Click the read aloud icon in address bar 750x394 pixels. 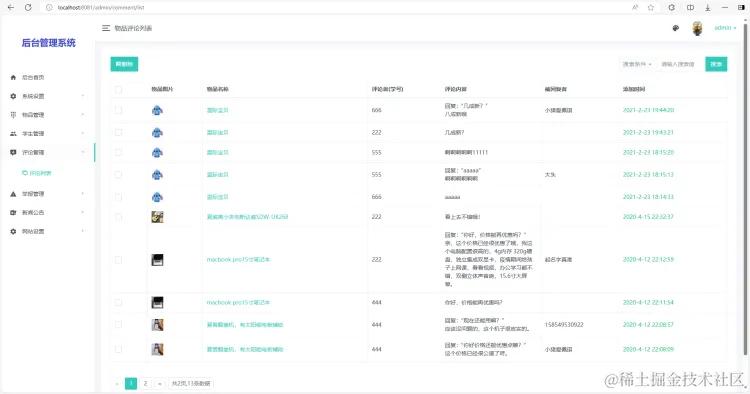point(635,7)
